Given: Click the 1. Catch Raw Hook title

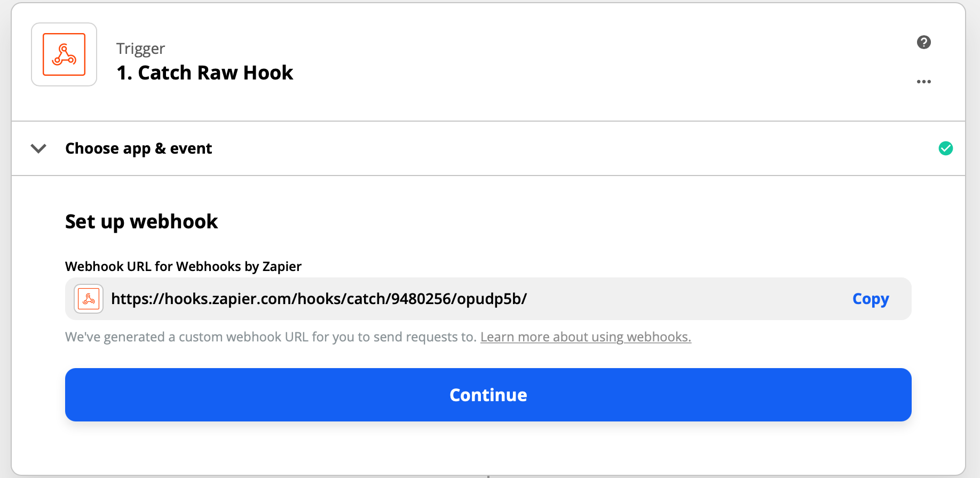Looking at the screenshot, I should click(205, 73).
